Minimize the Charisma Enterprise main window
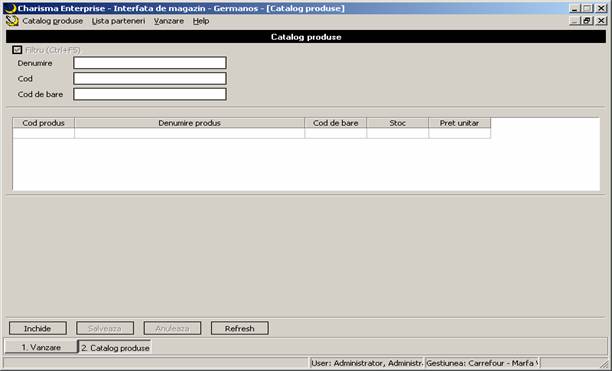 (x=574, y=8)
